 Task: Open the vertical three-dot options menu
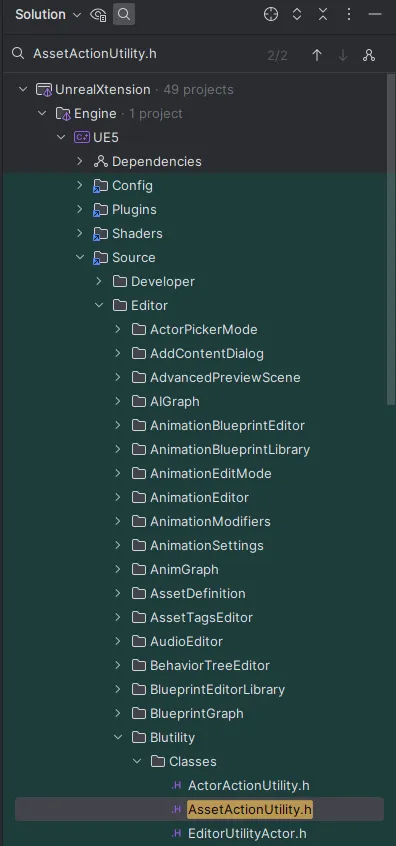pos(349,15)
